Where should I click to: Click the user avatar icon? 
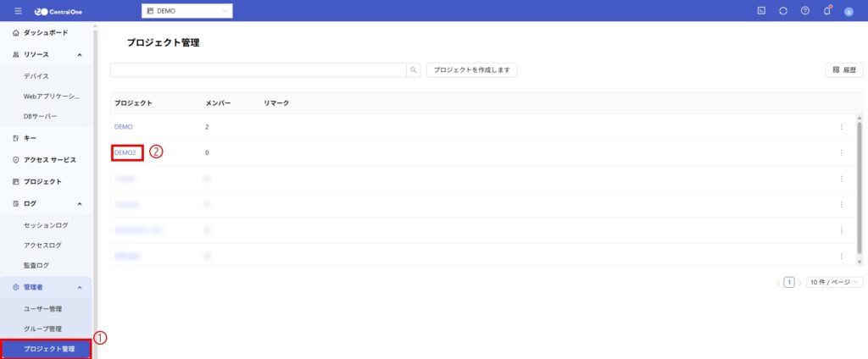click(x=849, y=11)
